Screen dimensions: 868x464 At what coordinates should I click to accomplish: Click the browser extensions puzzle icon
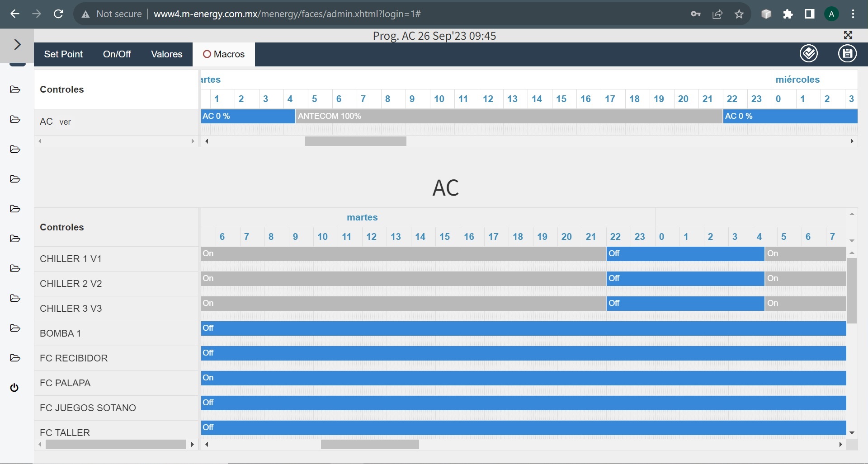coord(788,14)
